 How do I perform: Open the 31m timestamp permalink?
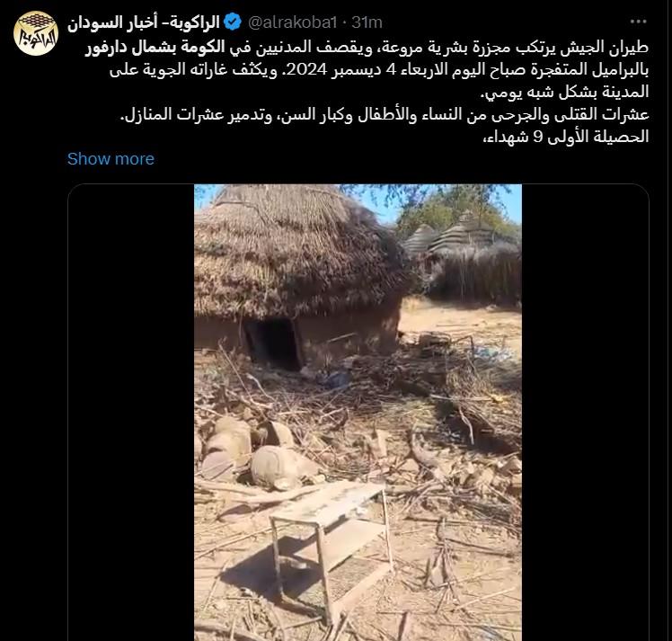367,22
